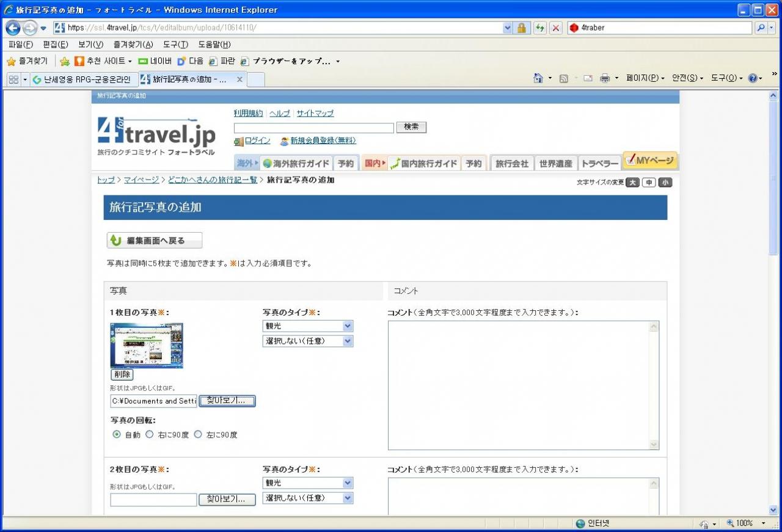782x532 pixels.
Task: Select 自動 photo rotation option
Action: point(117,434)
